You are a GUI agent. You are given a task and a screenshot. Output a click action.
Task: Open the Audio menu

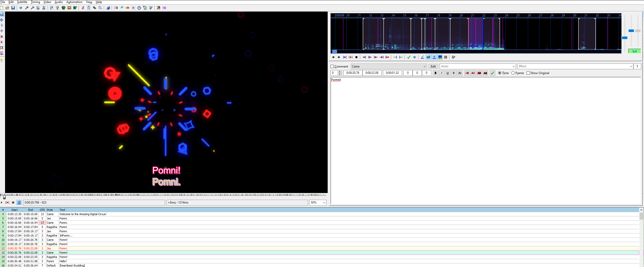(x=59, y=2)
